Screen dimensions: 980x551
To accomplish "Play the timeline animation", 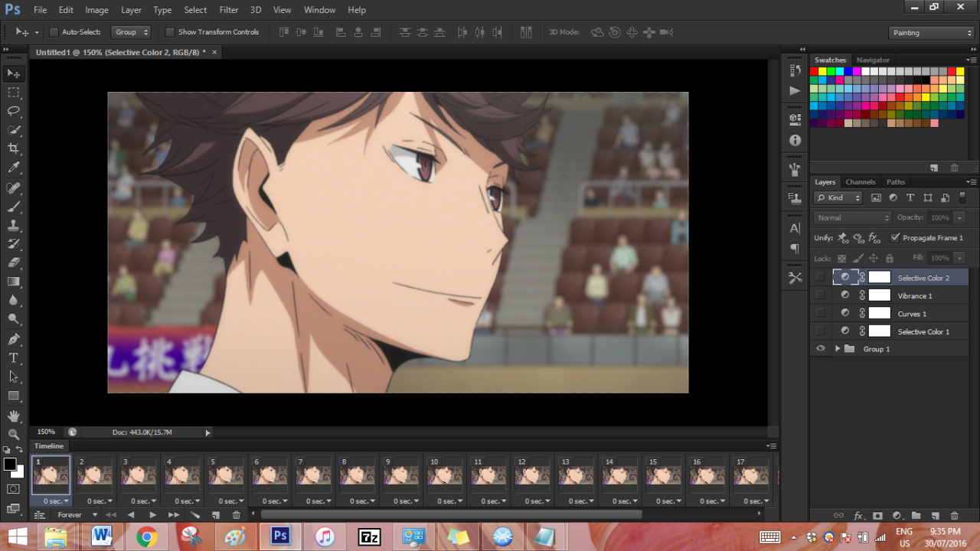I will (x=152, y=515).
